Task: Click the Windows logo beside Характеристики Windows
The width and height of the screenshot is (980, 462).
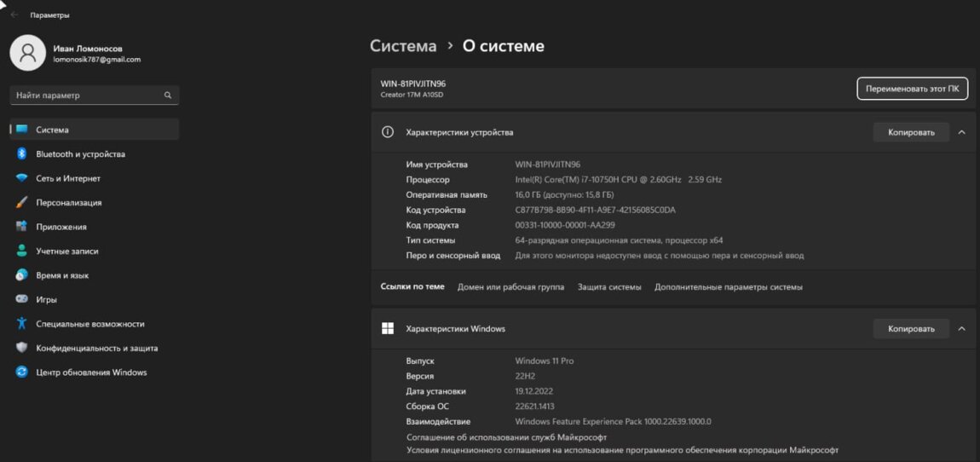Action: (x=388, y=328)
